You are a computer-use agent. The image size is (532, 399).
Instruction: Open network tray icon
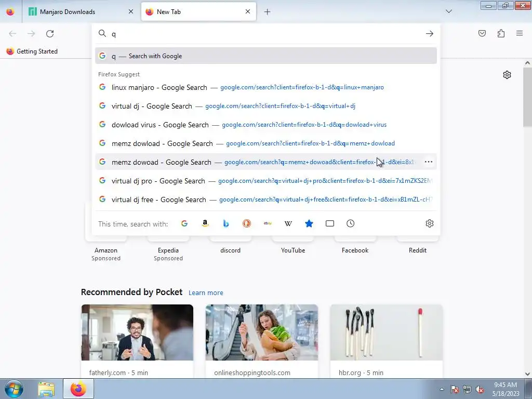(x=467, y=389)
